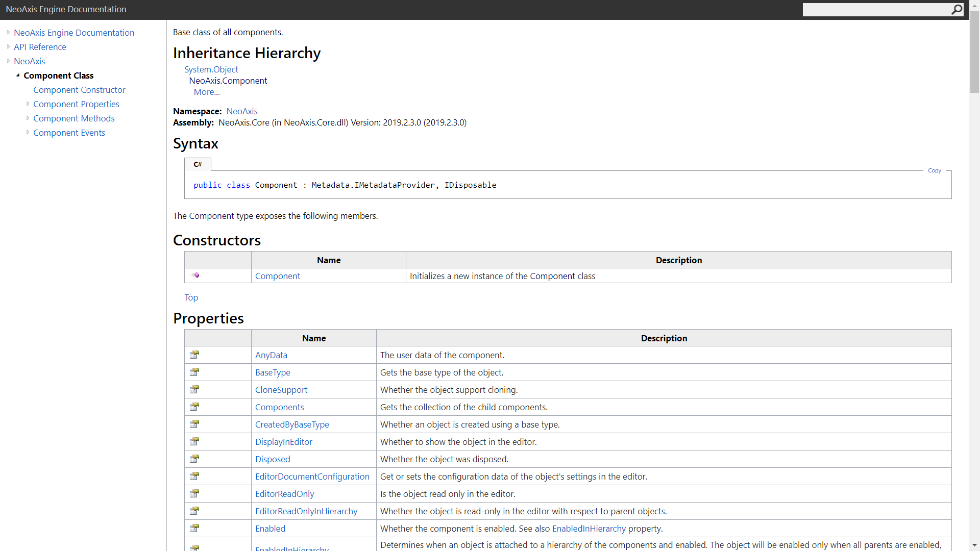
Task: Click the property icon next to BaseType
Action: tap(194, 372)
